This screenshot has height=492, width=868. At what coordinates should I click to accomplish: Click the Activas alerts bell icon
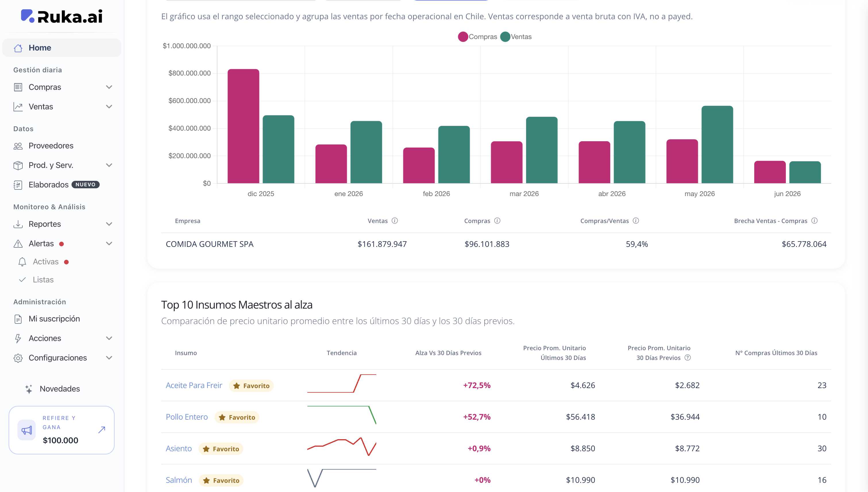pyautogui.click(x=22, y=262)
